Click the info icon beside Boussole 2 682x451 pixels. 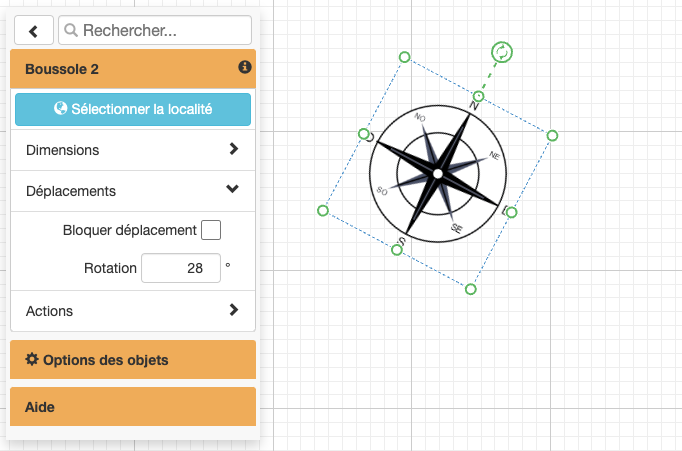click(244, 68)
